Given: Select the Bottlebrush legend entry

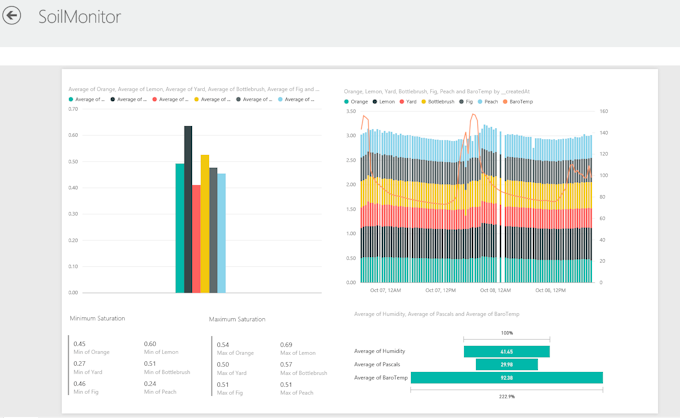Looking at the screenshot, I should click(440, 102).
